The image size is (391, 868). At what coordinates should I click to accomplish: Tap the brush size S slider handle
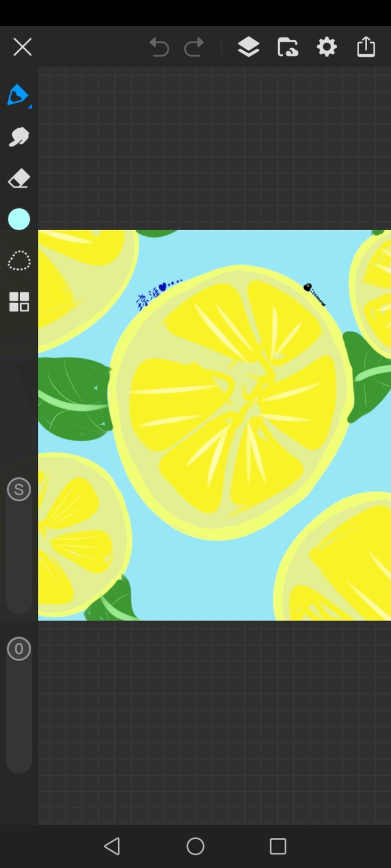(19, 490)
